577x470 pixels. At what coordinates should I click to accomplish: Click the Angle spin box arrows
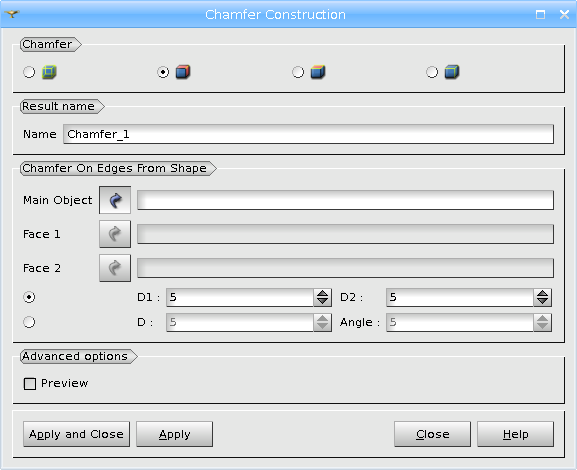coord(542,322)
